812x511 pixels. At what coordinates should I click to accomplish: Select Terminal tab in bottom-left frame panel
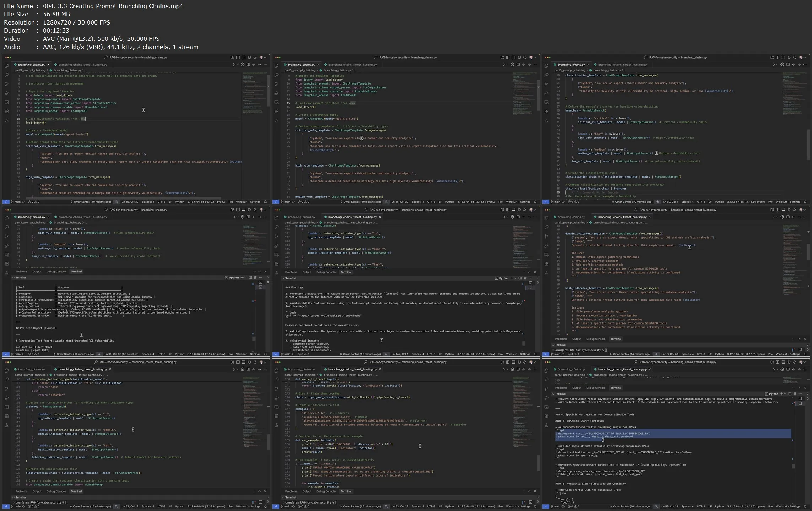76,491
